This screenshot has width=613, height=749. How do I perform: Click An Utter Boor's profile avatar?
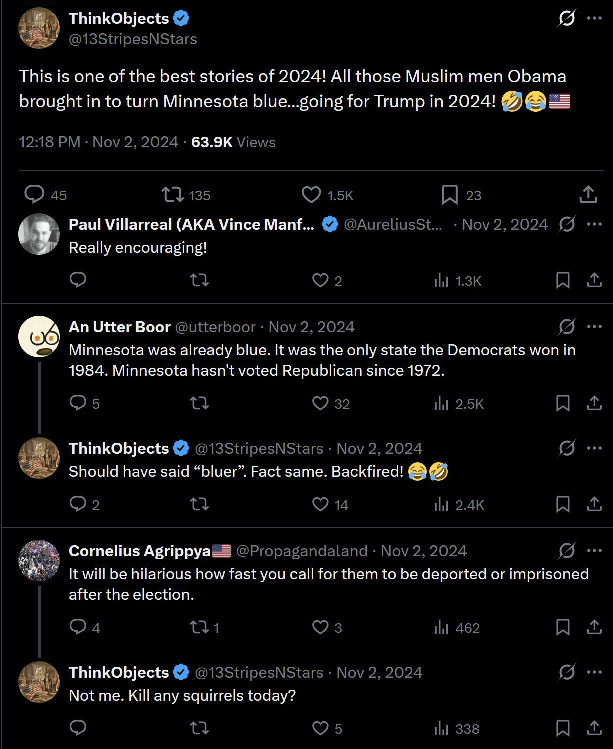tap(40, 335)
